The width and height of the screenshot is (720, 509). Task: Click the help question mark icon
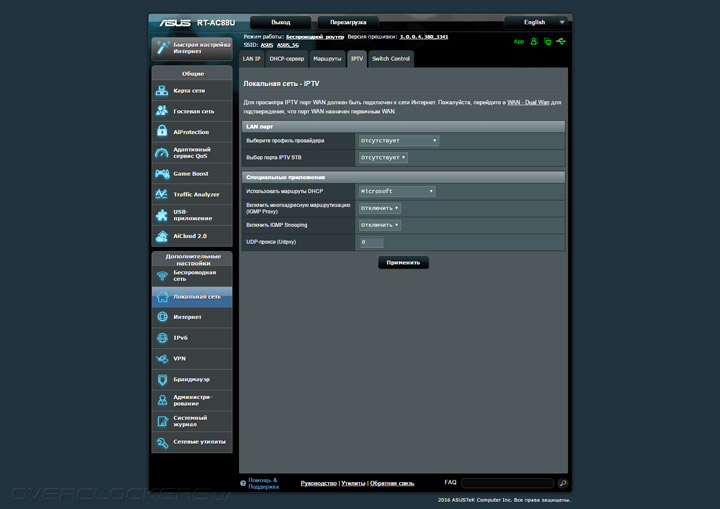click(243, 483)
